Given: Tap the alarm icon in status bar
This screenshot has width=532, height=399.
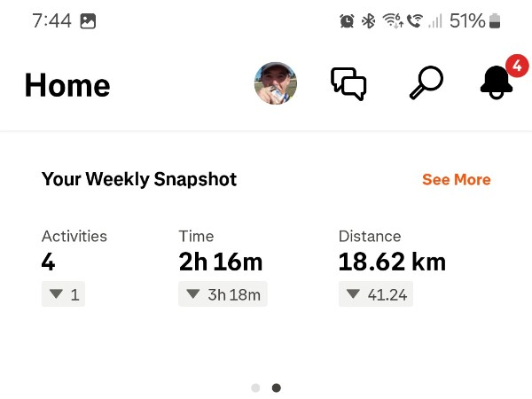Looking at the screenshot, I should tap(347, 20).
